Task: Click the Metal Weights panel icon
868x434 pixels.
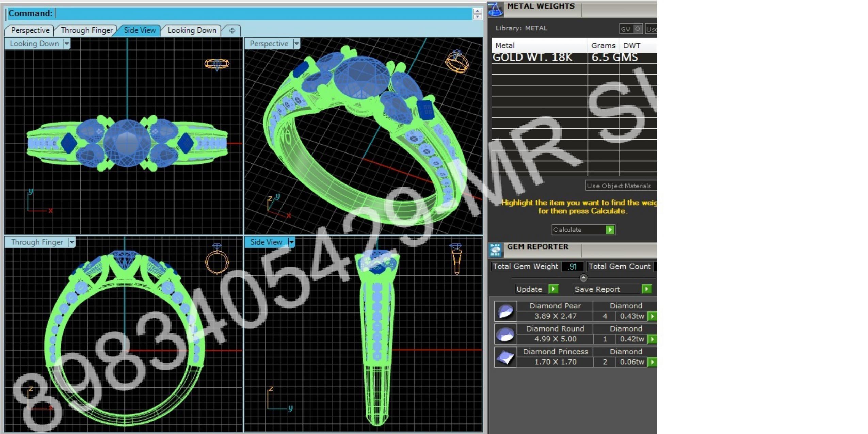Action: (x=495, y=9)
